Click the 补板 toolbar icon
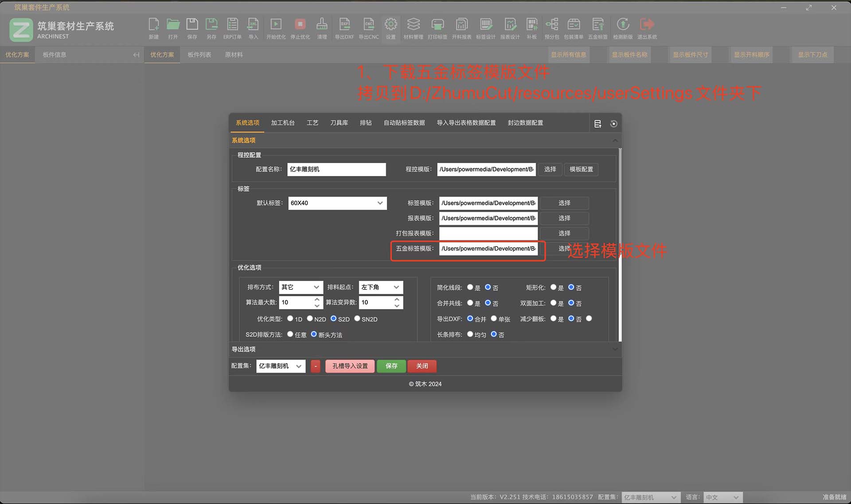Viewport: 851px width, 504px height. coord(531,28)
